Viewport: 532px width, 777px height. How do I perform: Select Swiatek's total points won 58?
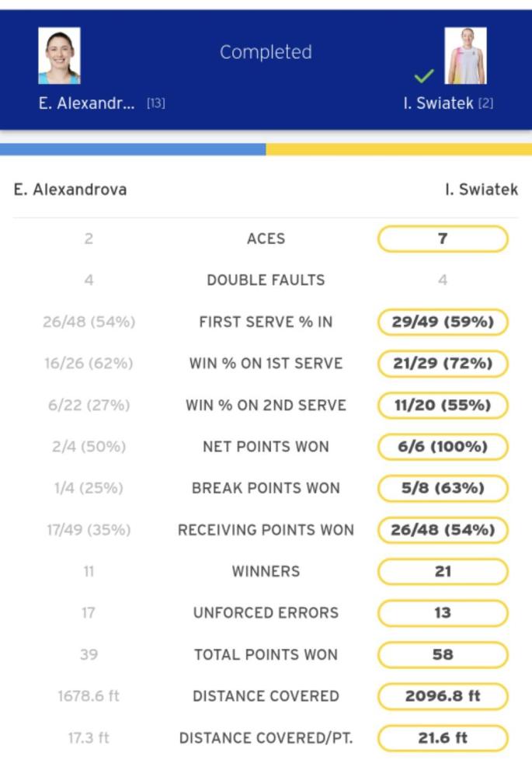click(443, 654)
